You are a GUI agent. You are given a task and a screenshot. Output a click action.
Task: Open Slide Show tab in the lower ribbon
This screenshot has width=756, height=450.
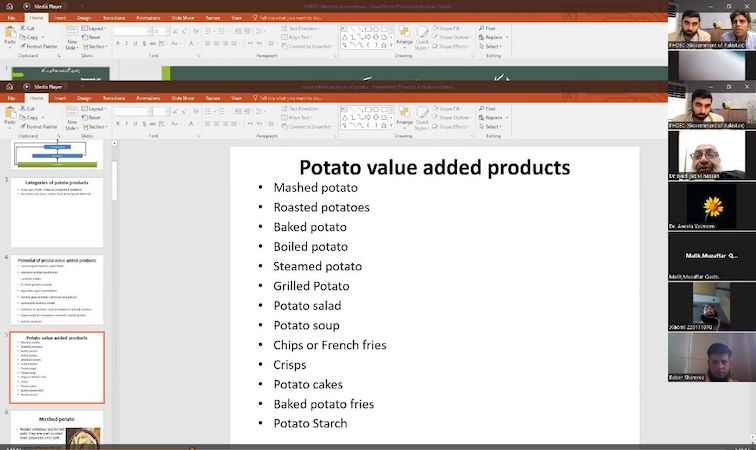tap(182, 98)
